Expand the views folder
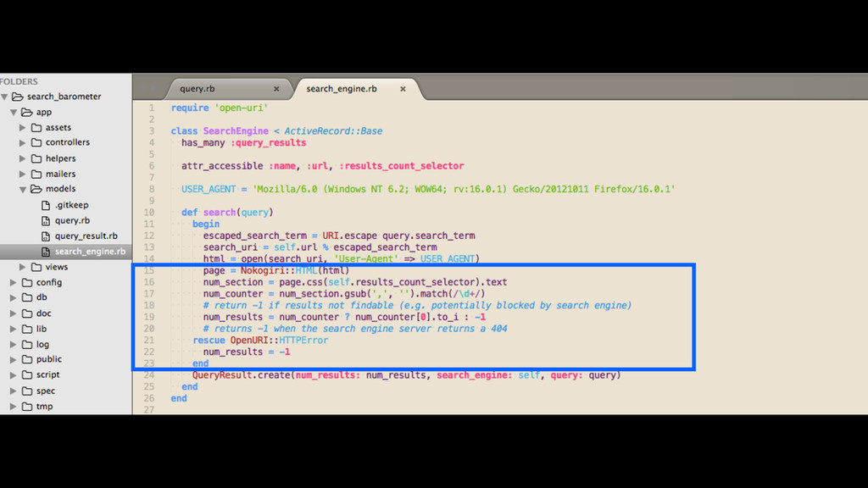Viewport: 868px width, 488px height. pyautogui.click(x=23, y=267)
